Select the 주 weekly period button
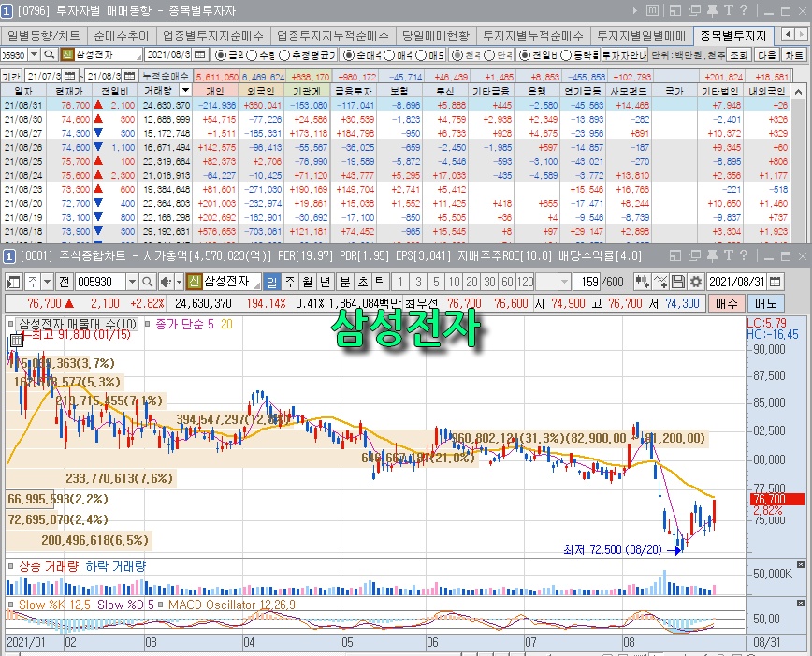 click(x=290, y=282)
